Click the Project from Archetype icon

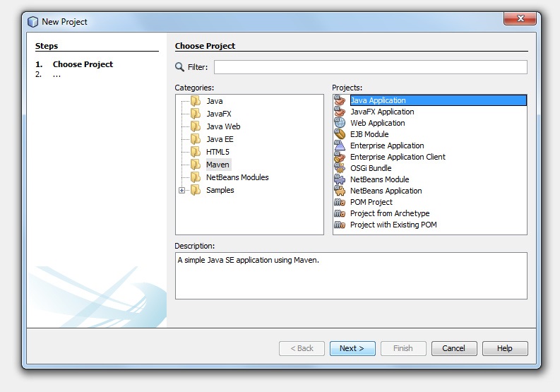pyautogui.click(x=340, y=213)
